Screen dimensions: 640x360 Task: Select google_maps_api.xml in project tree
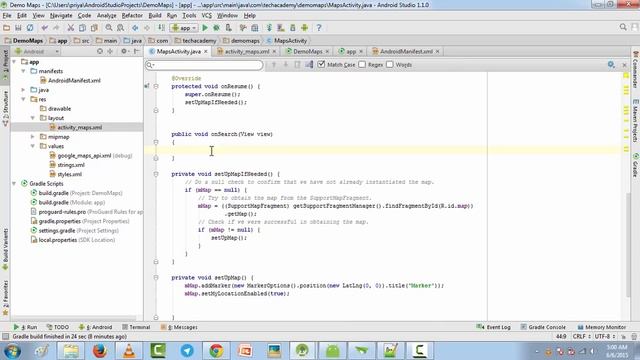click(x=84, y=156)
